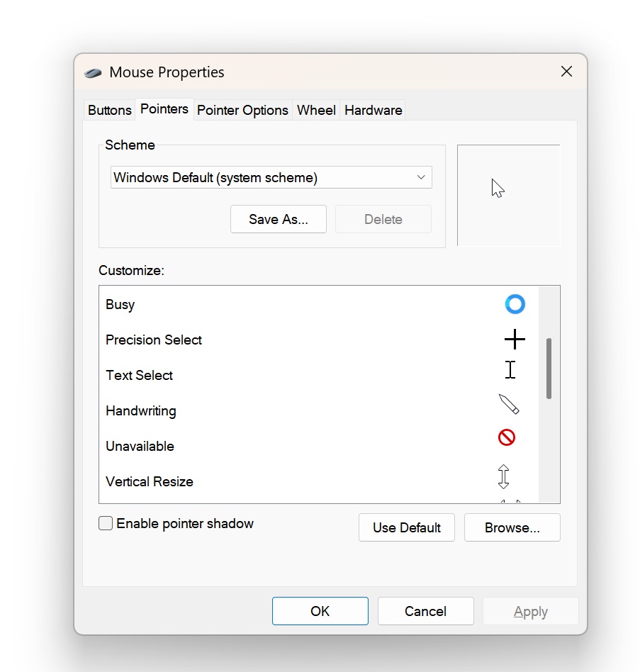Click the Busy blue ring cursor icon
Screen dimensions: 640x672
(x=515, y=304)
